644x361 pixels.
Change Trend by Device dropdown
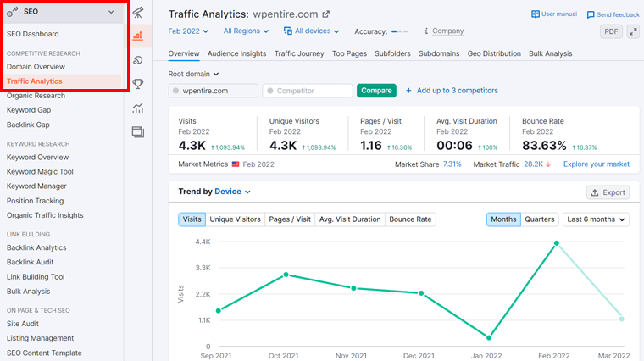(232, 192)
